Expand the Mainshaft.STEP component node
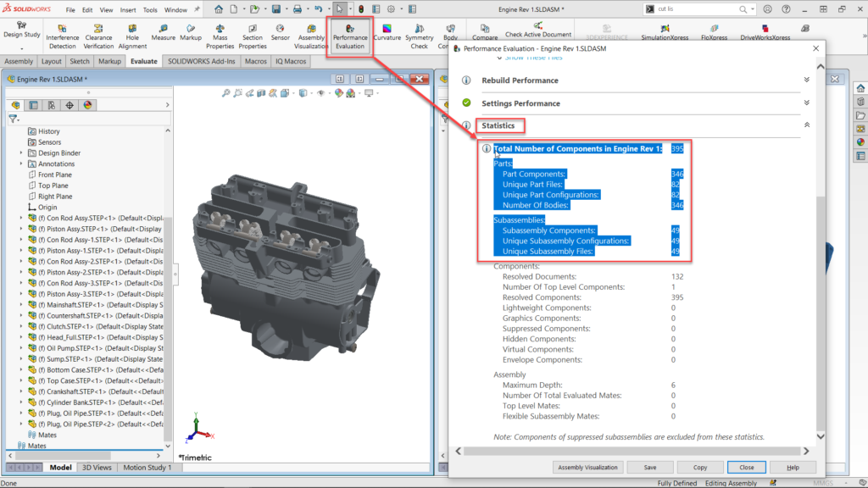 tap(21, 305)
